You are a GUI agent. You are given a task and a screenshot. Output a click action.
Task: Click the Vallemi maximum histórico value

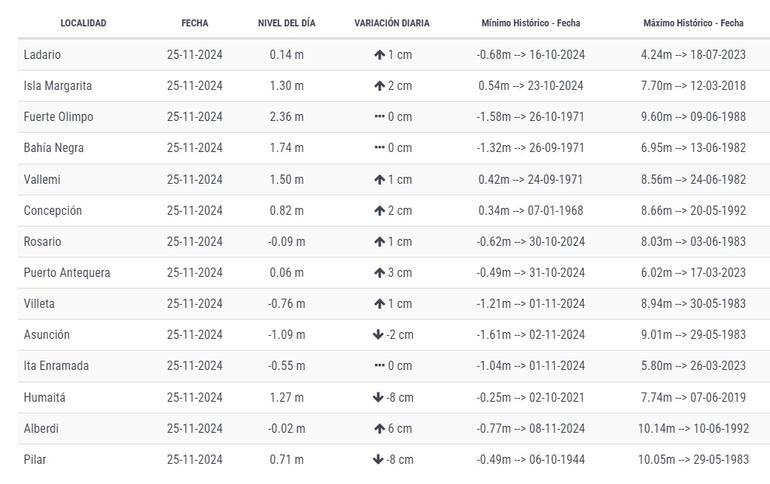click(693, 180)
